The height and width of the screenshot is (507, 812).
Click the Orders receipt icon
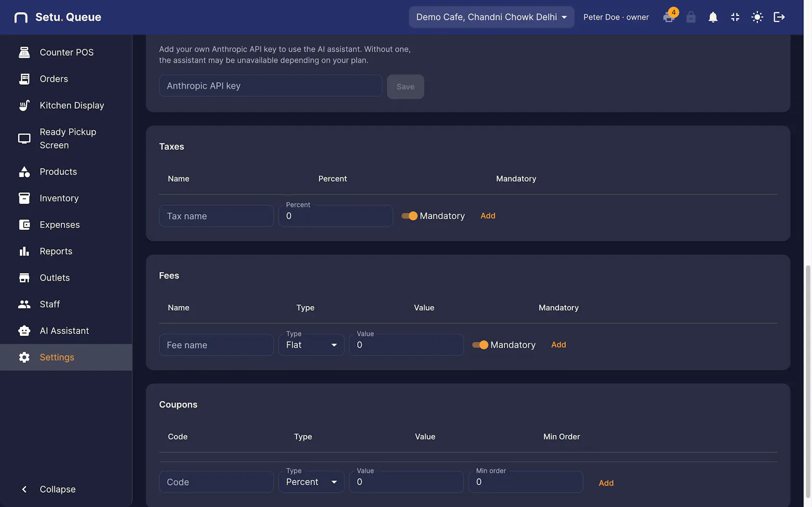24,79
